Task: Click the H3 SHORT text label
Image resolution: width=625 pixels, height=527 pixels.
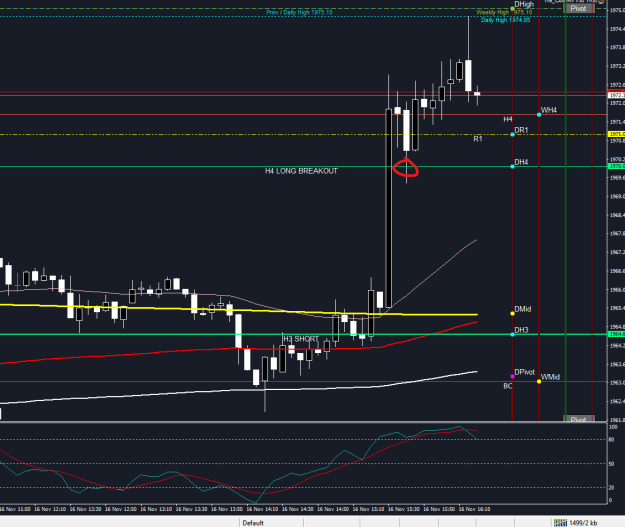Action: click(x=301, y=339)
